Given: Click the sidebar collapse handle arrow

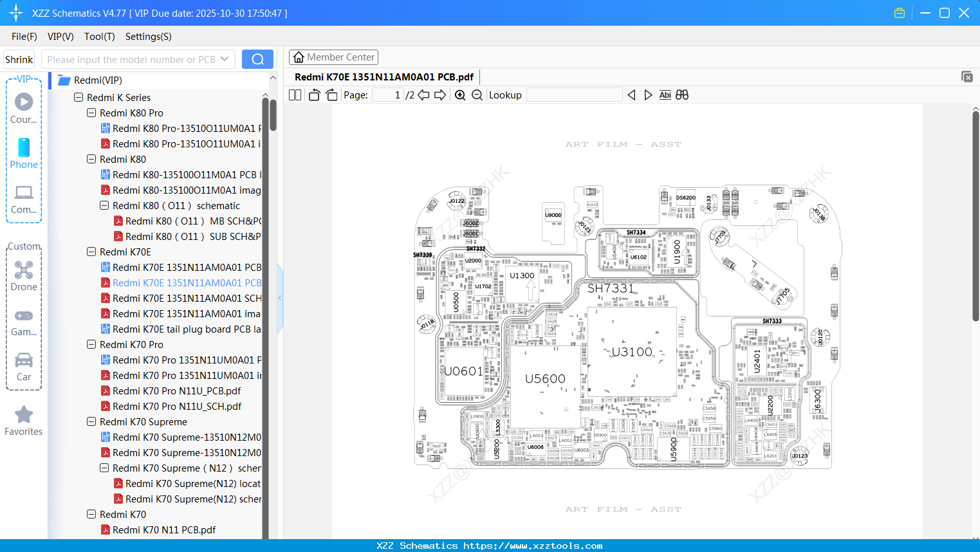Looking at the screenshot, I should click(x=280, y=297).
